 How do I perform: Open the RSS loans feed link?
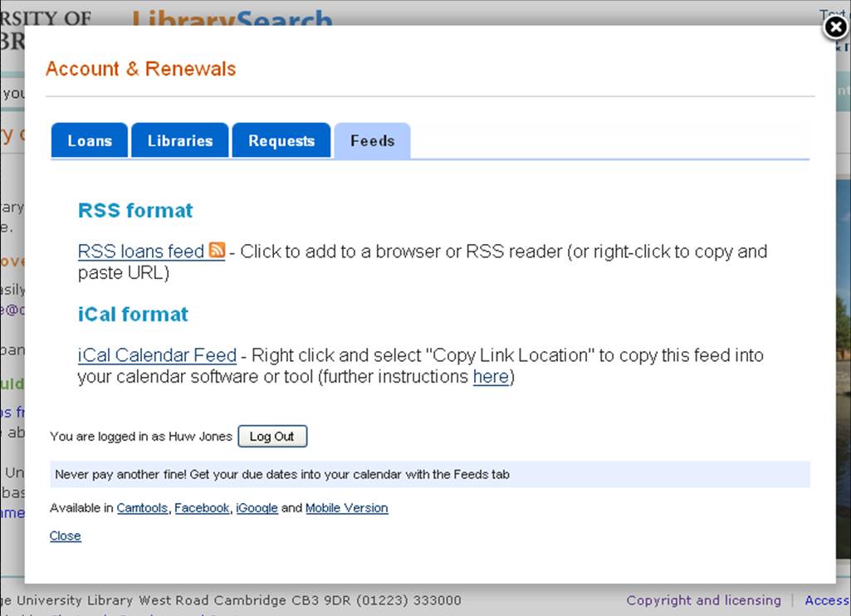pos(139,252)
